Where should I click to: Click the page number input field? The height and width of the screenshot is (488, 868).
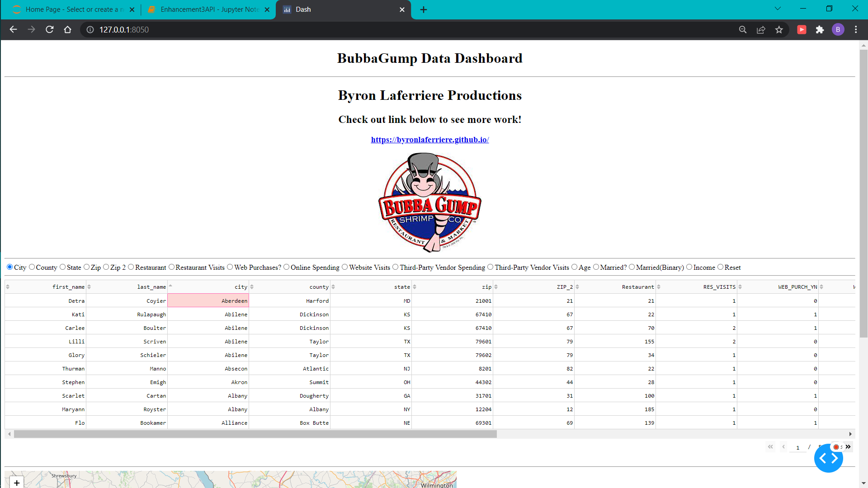point(797,447)
